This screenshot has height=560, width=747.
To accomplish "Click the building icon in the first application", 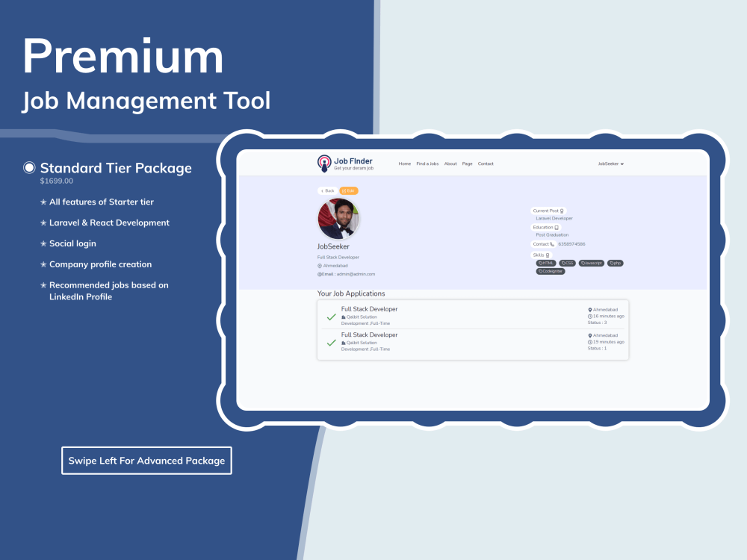I will tap(344, 317).
